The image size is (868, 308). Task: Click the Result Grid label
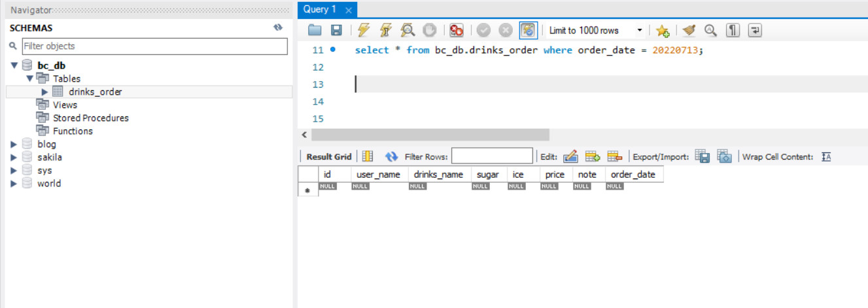point(328,156)
